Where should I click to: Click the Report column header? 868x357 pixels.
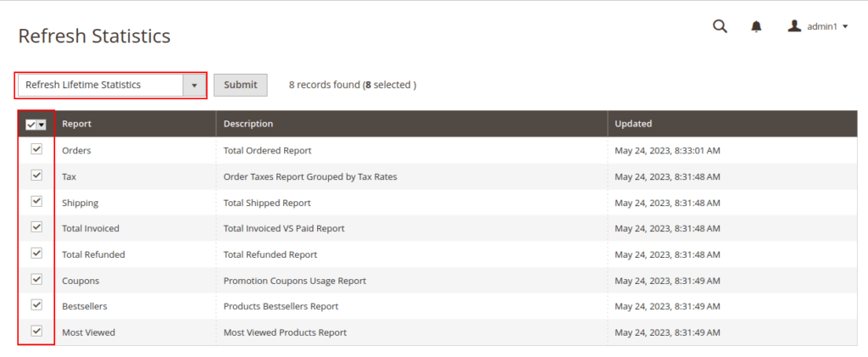[x=77, y=124]
